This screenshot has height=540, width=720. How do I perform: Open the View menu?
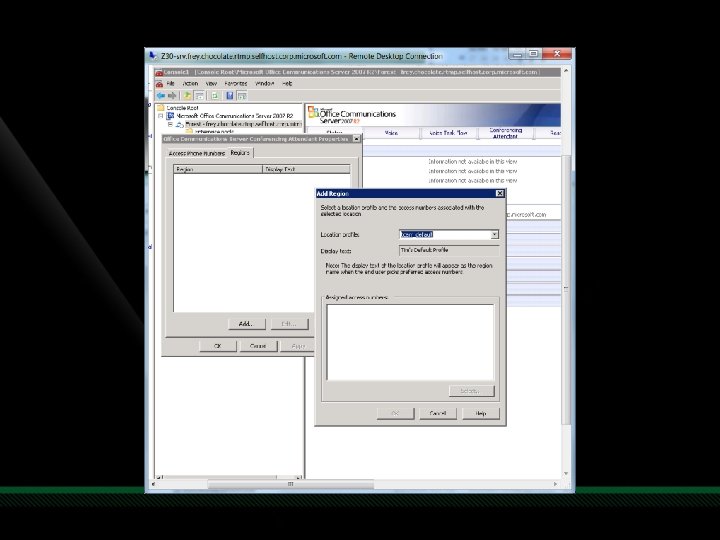pyautogui.click(x=211, y=84)
